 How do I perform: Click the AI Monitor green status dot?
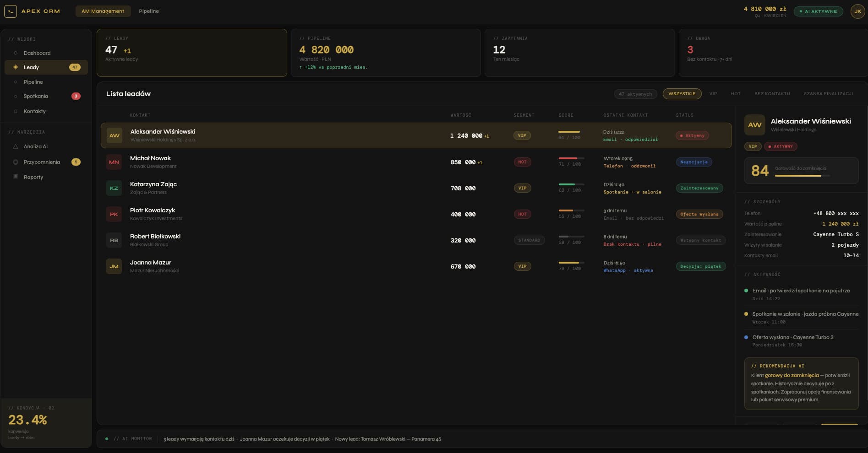[x=107, y=439]
